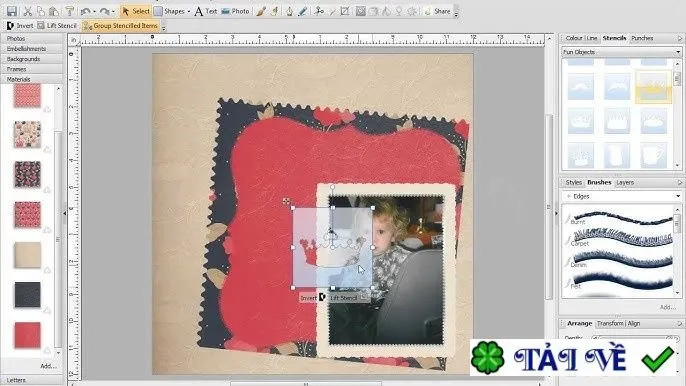Switch to the Transform tab
Image resolution: width=686 pixels, height=386 pixels.
pos(610,323)
